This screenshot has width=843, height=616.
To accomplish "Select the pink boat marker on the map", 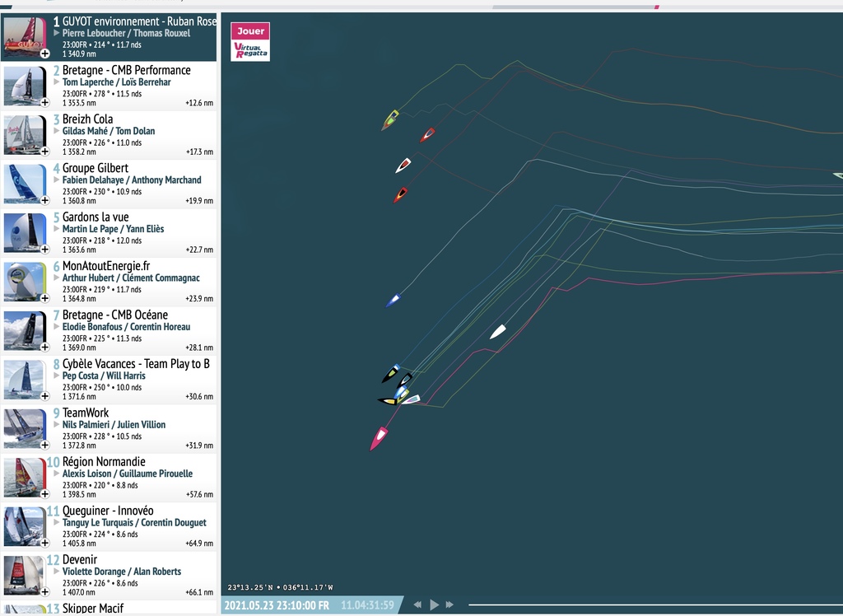I will 379,438.
